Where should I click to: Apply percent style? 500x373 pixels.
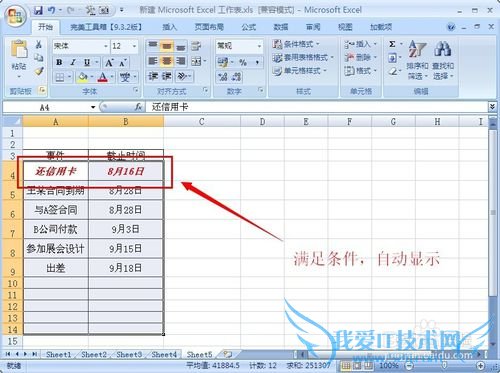[x=243, y=62]
